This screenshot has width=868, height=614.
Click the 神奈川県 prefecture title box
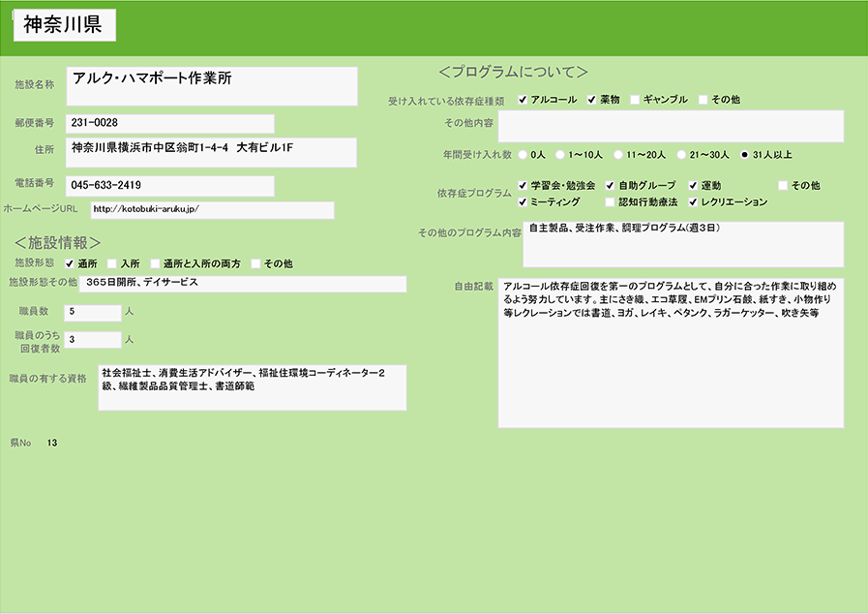64,26
